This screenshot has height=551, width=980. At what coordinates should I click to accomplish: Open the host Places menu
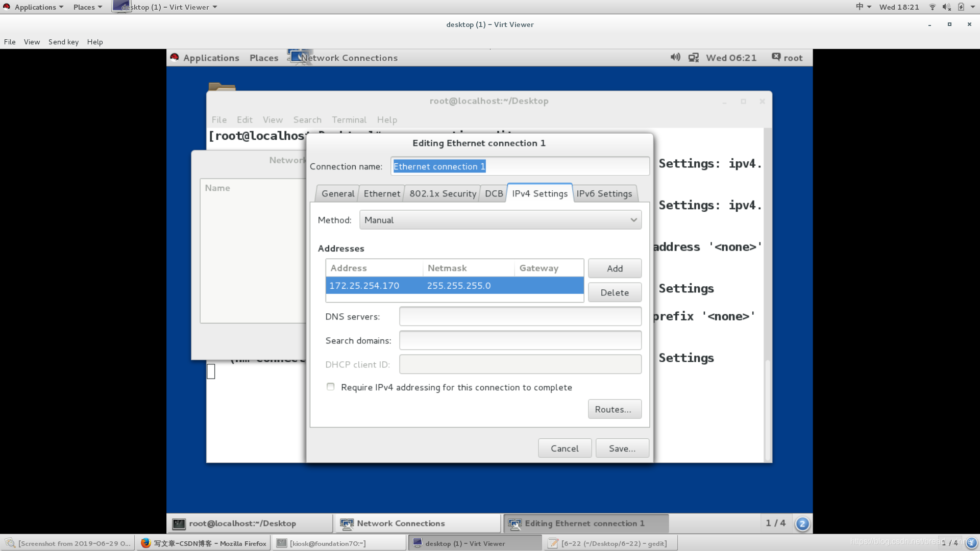pyautogui.click(x=87, y=7)
